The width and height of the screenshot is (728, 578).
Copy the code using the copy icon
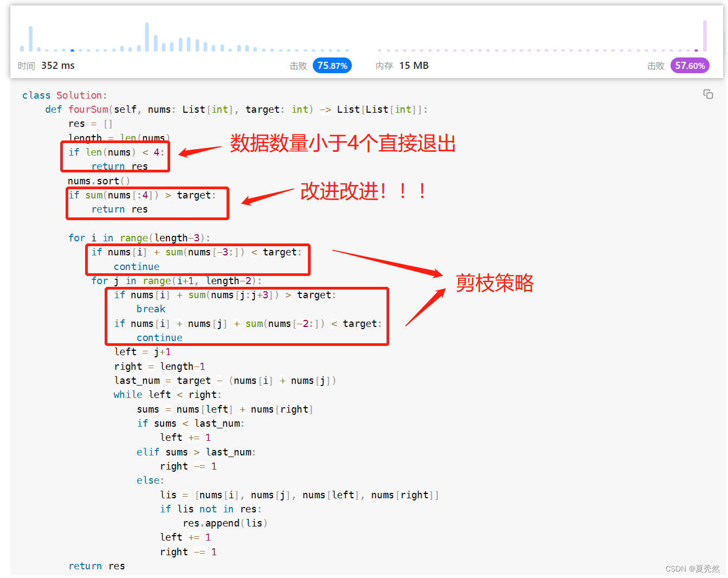click(708, 94)
